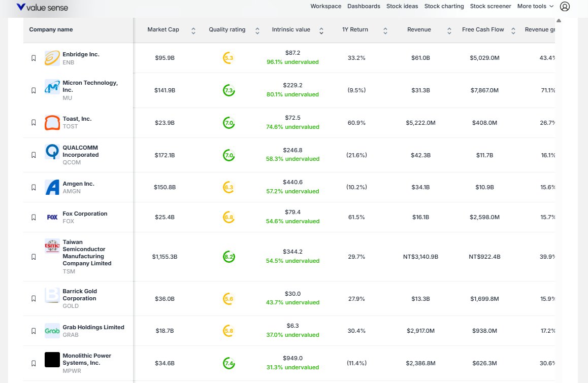The image size is (588, 383).
Task: Click Enbridge '96.1% undervalued' text
Action: pos(292,62)
